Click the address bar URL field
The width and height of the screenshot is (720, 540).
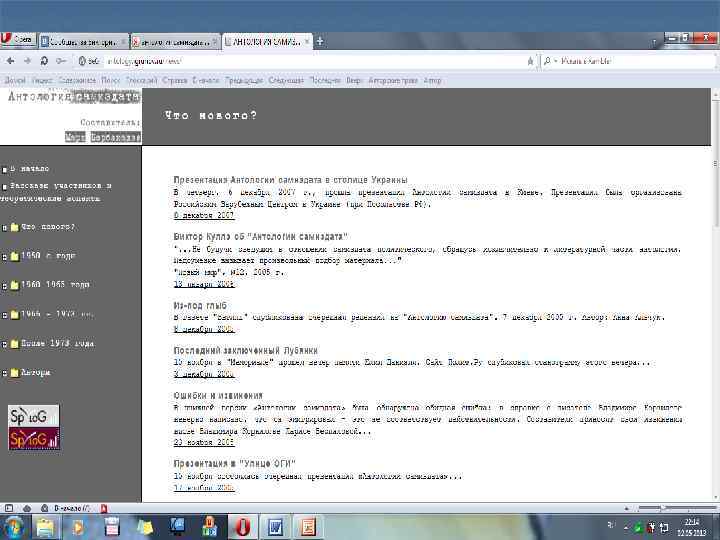pos(317,61)
